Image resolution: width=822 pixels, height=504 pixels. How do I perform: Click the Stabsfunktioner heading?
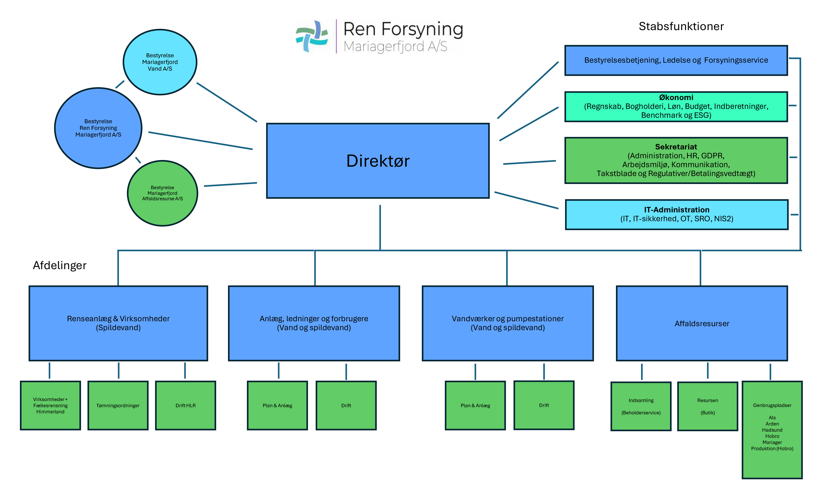pyautogui.click(x=681, y=26)
